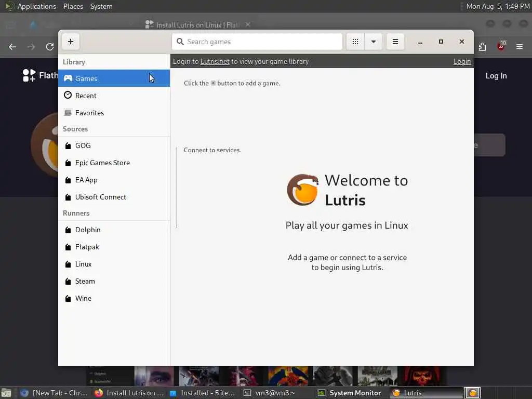Select Ubisoft Connect source
The image size is (532, 399).
click(x=114, y=197)
